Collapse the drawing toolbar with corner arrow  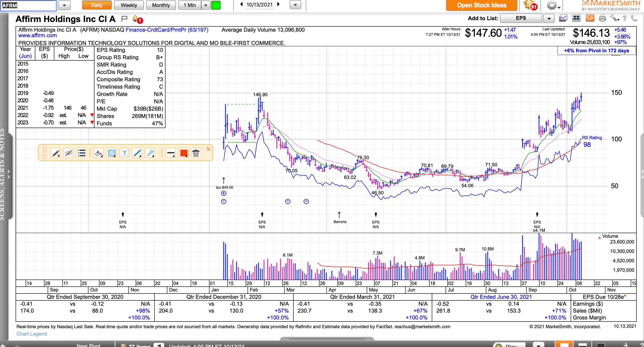209,149
